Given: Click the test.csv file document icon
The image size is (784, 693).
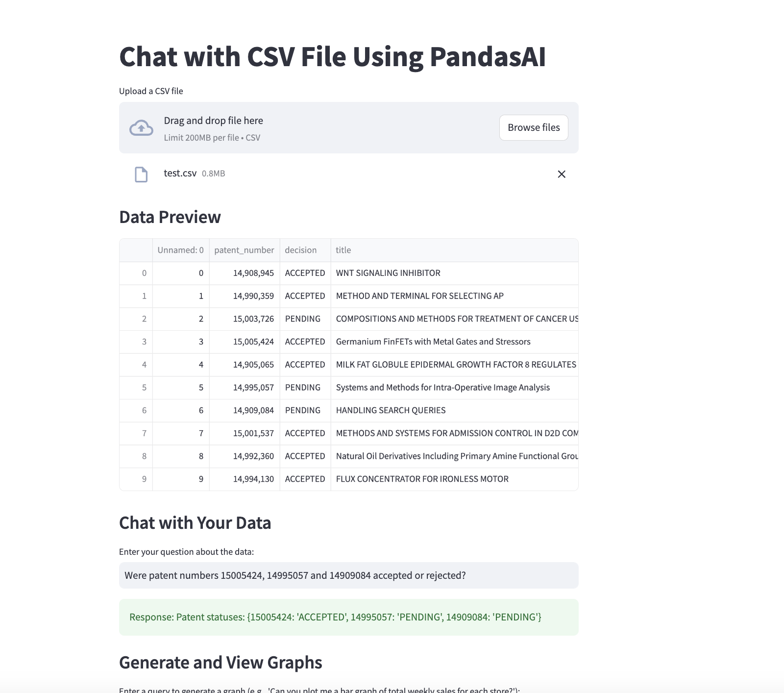Looking at the screenshot, I should click(141, 174).
